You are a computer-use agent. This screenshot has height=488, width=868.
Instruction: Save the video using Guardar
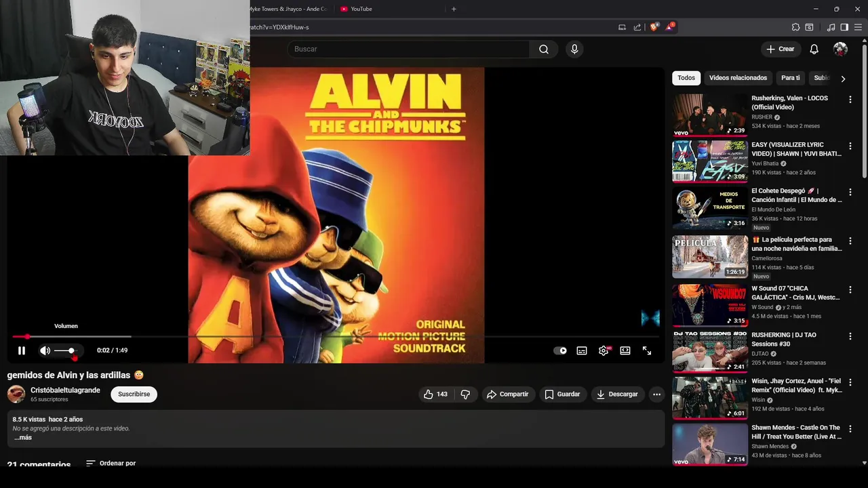point(562,394)
